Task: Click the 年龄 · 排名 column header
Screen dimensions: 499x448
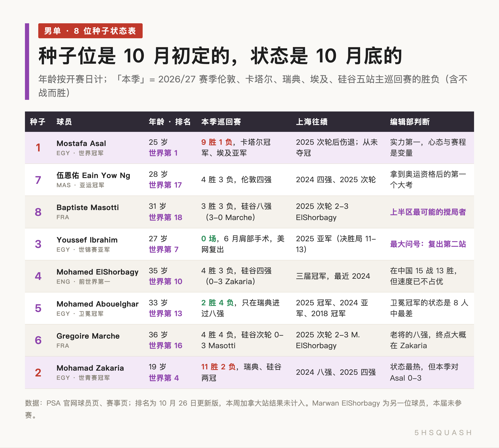Action: click(x=169, y=122)
